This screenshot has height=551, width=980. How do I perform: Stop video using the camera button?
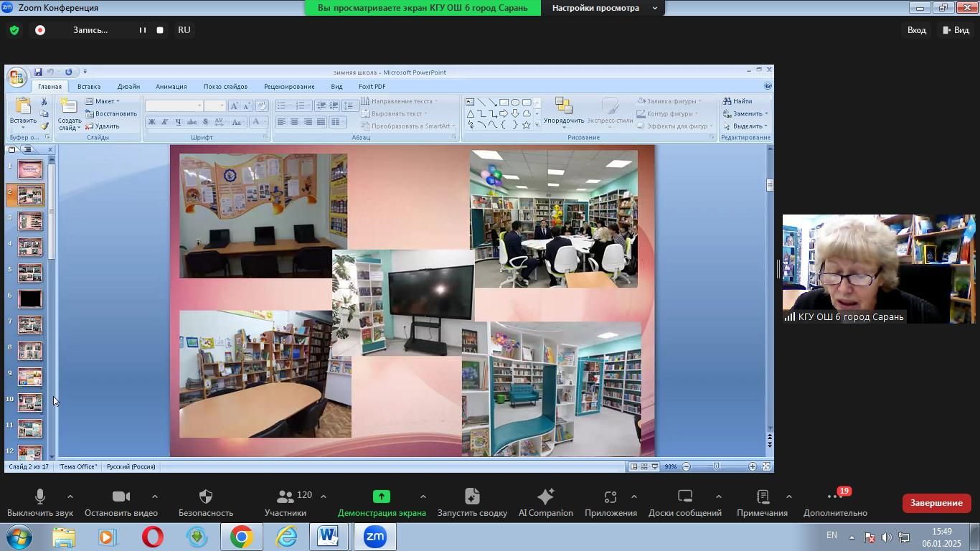(121, 497)
